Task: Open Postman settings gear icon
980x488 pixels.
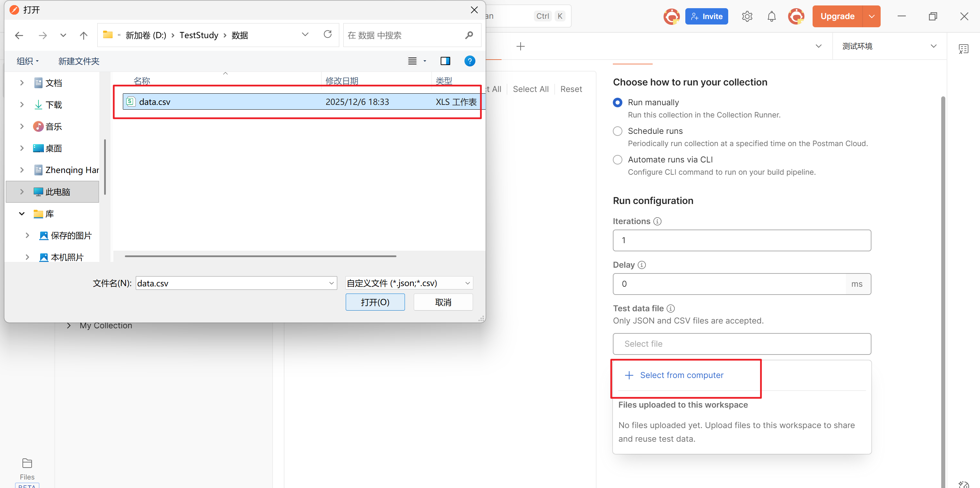Action: (x=747, y=16)
